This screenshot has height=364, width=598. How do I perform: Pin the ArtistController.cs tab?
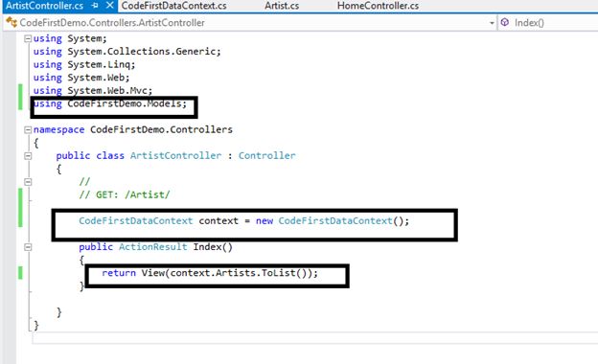click(x=95, y=6)
